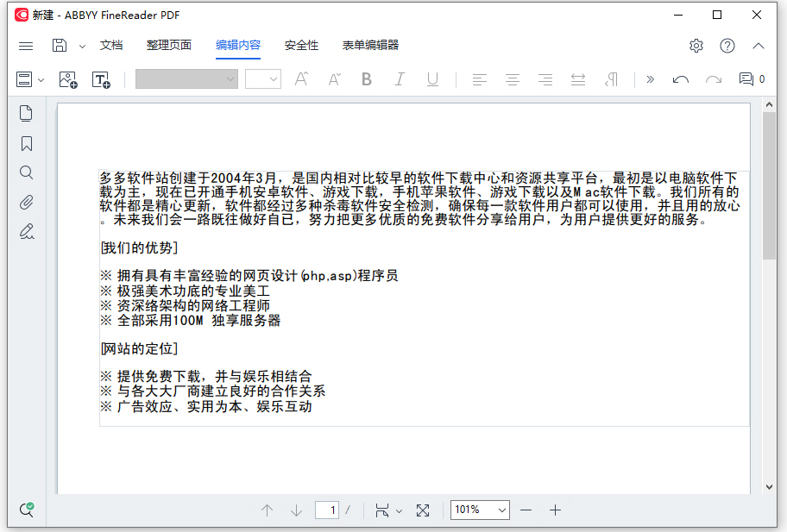Click the line spacing icon
Viewport: 787px width, 532px height.
(578, 79)
